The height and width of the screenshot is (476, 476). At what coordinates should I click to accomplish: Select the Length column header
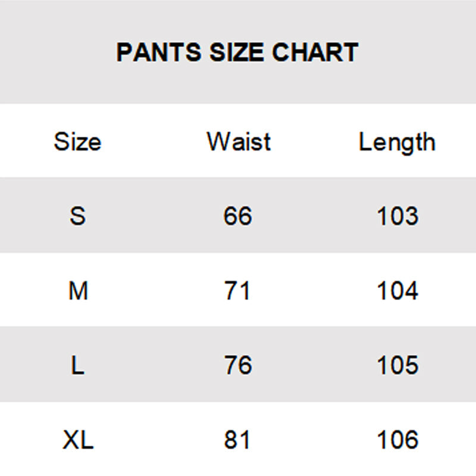(397, 143)
